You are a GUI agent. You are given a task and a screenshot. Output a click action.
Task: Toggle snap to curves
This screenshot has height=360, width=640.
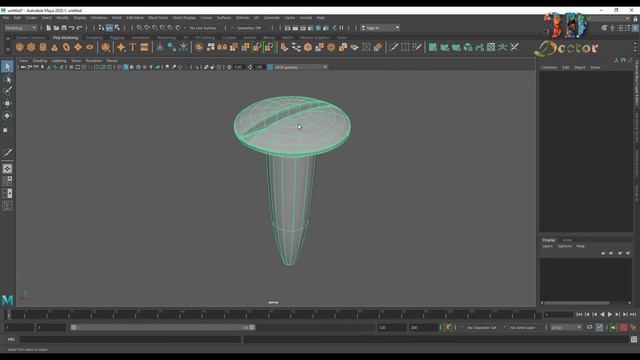(147, 28)
